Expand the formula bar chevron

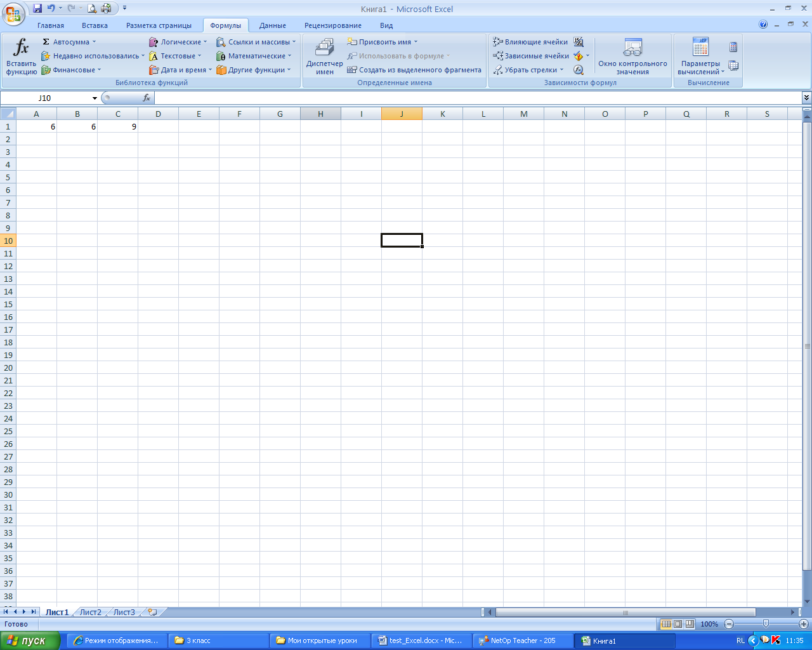pyautogui.click(x=806, y=98)
